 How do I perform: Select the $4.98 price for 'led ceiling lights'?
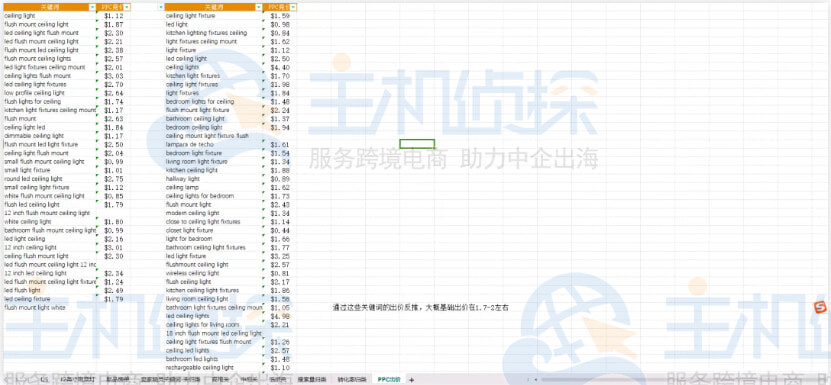point(280,316)
